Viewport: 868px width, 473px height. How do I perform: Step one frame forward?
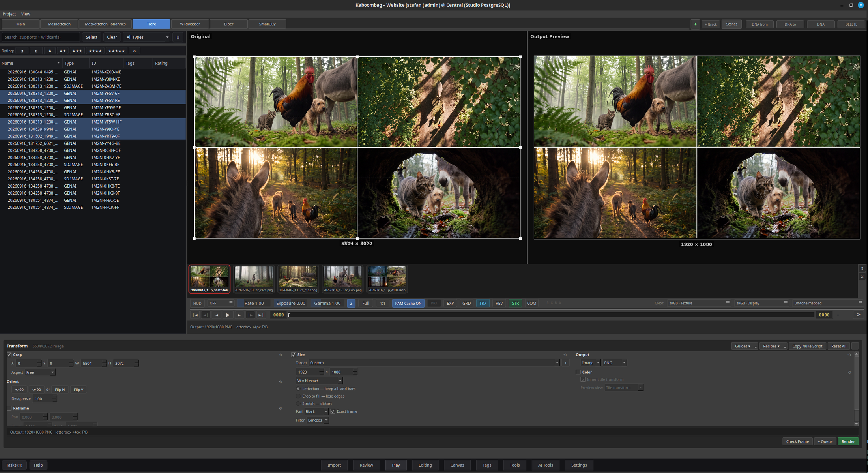pyautogui.click(x=239, y=315)
